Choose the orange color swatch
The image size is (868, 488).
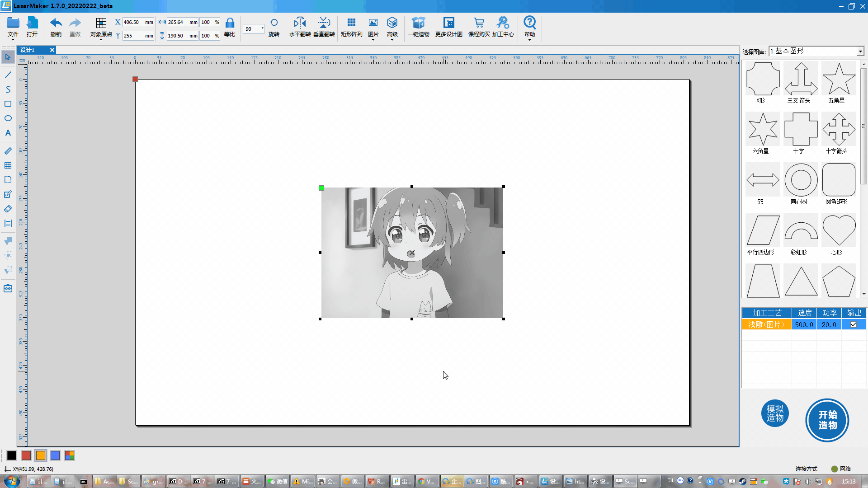pos(41,455)
